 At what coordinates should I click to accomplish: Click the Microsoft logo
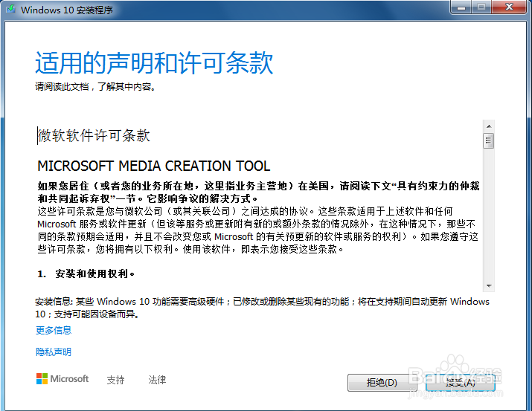63,378
